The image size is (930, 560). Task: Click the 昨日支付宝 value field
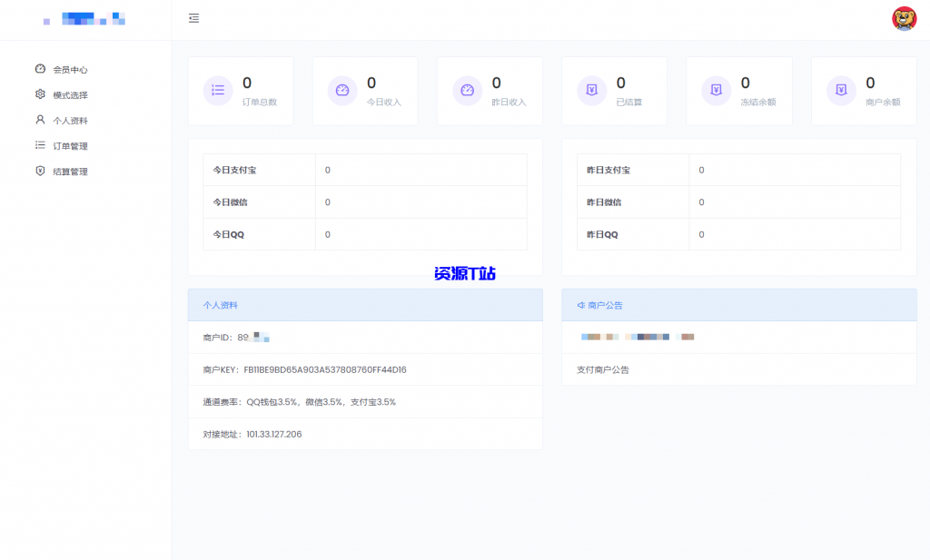pos(795,170)
